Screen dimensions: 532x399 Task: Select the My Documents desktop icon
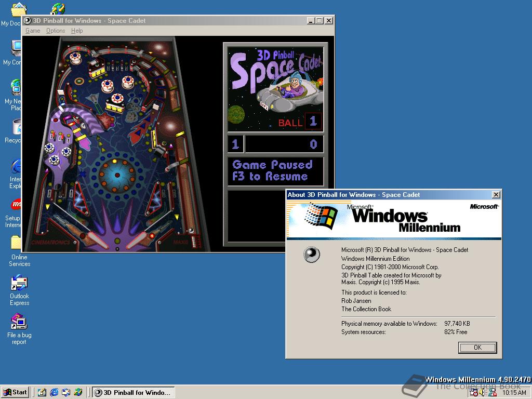pos(11,14)
